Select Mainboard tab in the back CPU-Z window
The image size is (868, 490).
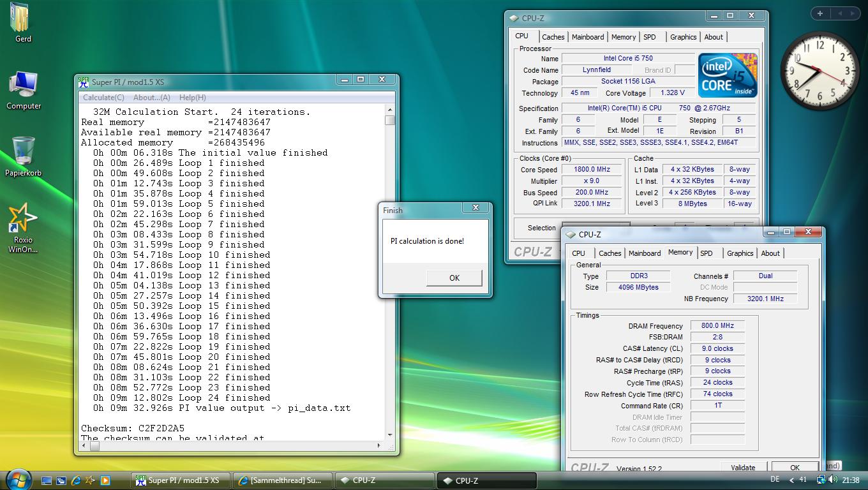coord(587,37)
